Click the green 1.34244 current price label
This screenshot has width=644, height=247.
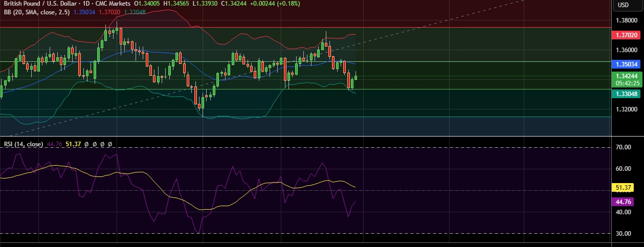(x=626, y=76)
